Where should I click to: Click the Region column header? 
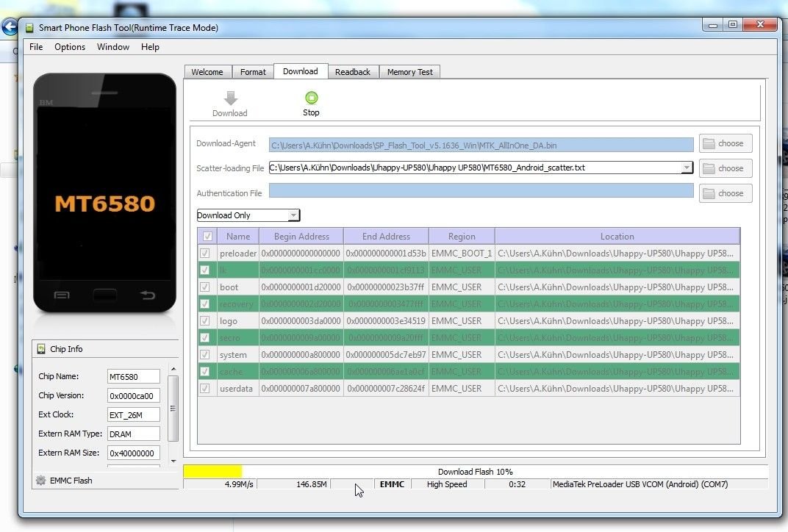point(462,236)
